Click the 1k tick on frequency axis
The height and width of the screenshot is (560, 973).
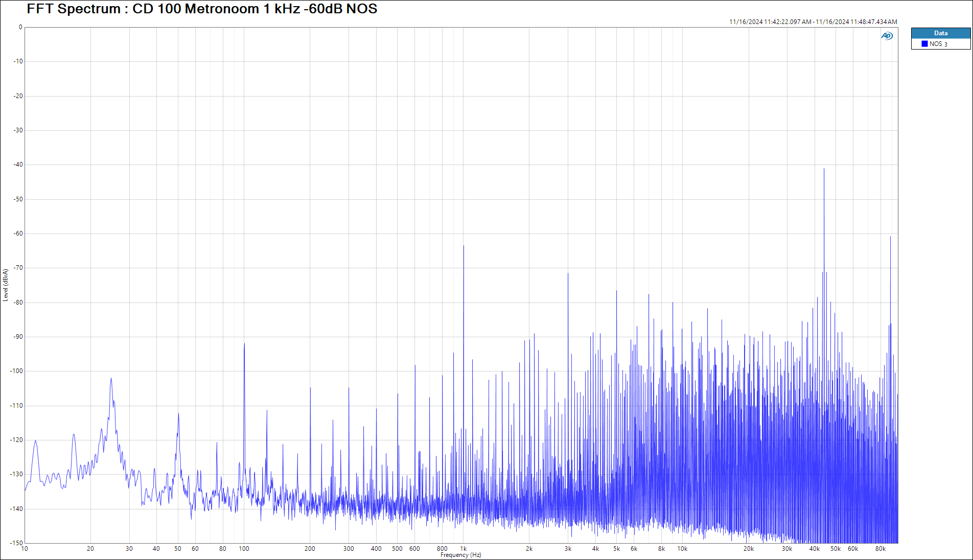pos(464,549)
